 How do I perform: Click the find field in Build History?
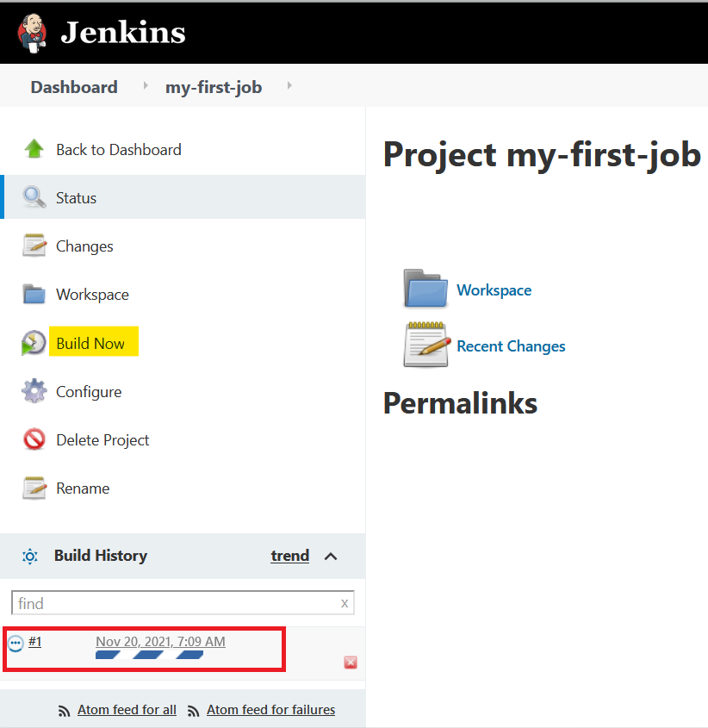(x=183, y=602)
